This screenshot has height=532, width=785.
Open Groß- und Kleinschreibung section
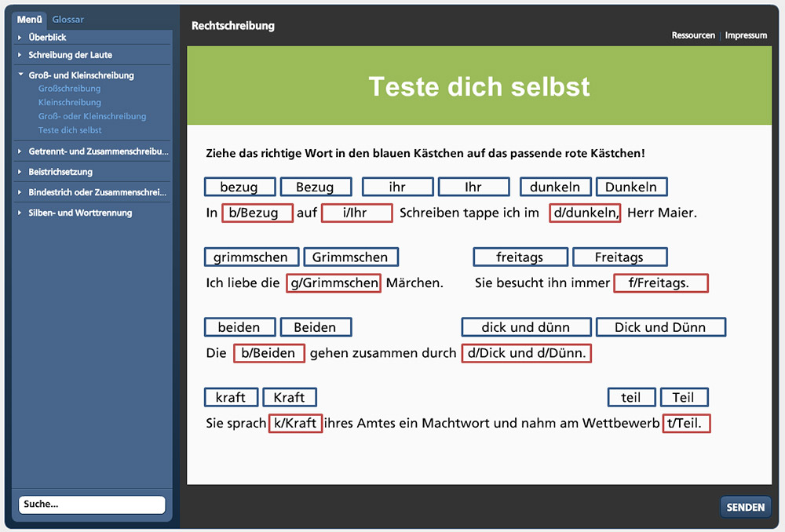tap(81, 75)
